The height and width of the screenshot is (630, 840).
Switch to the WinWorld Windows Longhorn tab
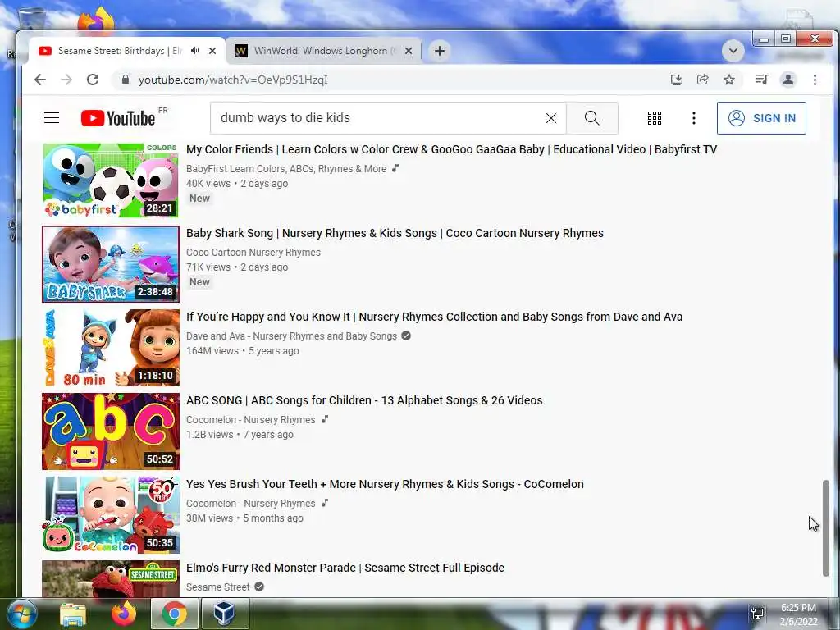[x=323, y=51]
